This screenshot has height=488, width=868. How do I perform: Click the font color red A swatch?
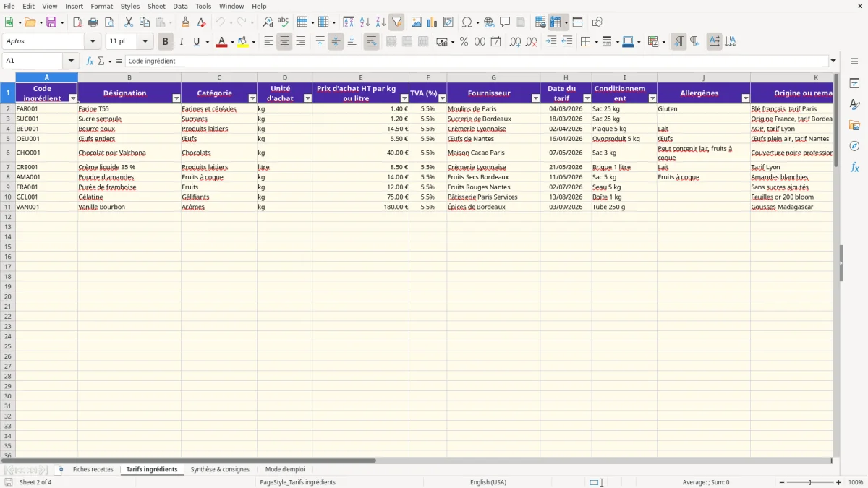point(221,42)
